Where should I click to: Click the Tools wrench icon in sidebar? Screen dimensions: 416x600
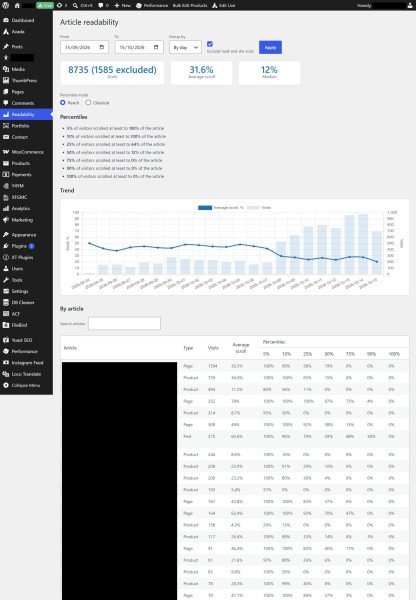(x=6, y=280)
